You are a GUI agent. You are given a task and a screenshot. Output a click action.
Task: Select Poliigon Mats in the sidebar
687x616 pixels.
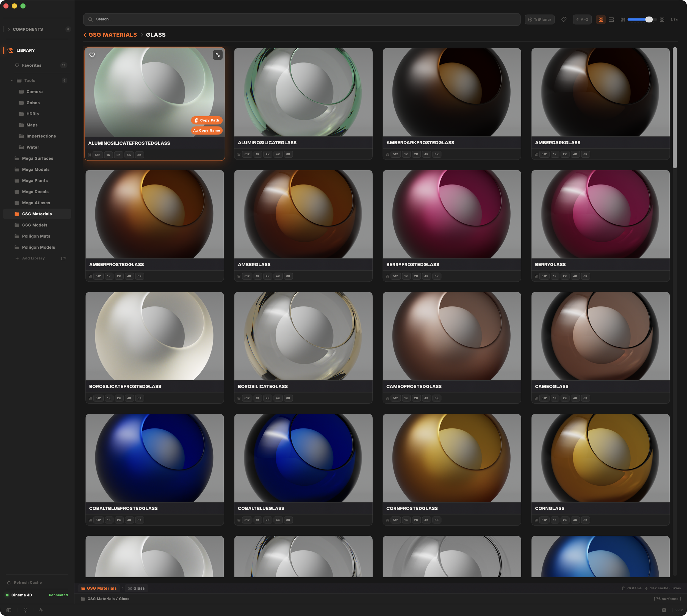36,236
